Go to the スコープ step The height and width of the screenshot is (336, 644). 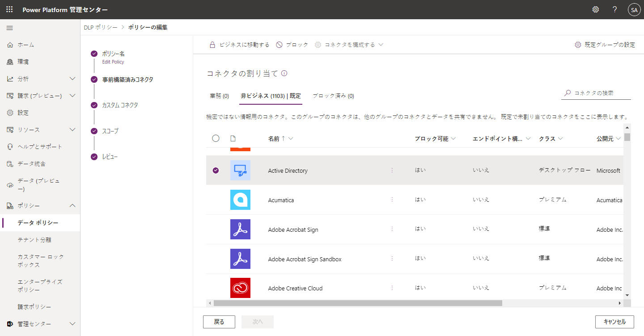[110, 131]
